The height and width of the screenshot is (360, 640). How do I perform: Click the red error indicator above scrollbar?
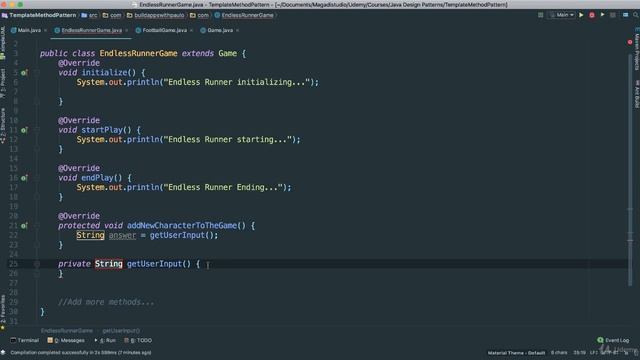click(630, 42)
